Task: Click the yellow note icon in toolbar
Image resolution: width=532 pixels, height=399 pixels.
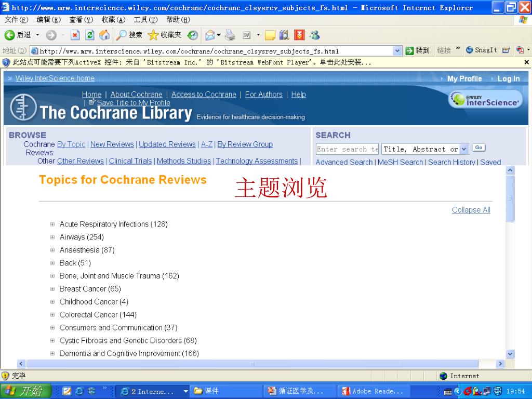Action: [270, 35]
